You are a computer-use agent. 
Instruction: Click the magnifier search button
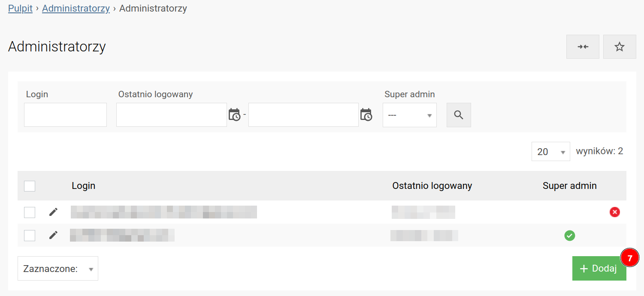pos(459,115)
